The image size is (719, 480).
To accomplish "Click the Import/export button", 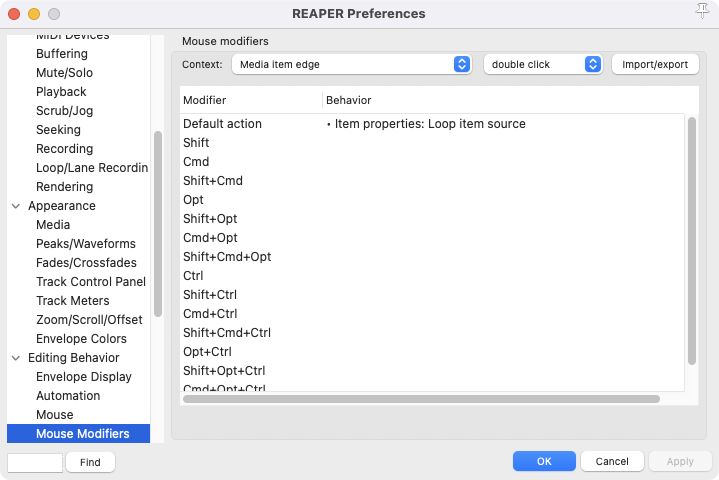I will (x=655, y=64).
